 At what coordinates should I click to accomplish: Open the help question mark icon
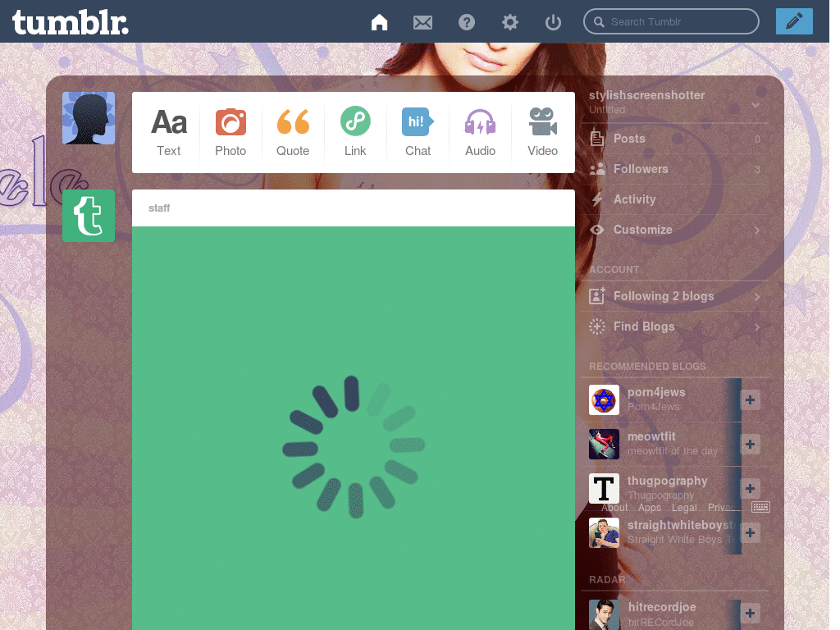point(467,22)
